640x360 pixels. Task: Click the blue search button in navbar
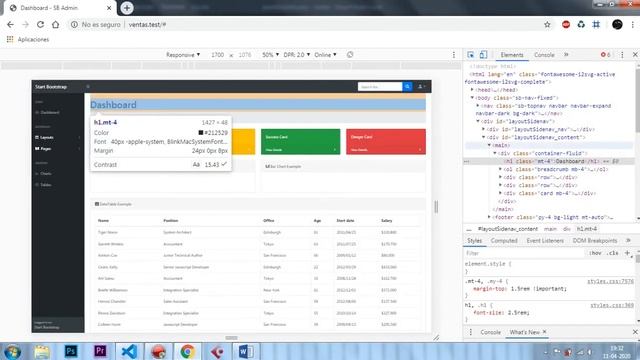[407, 87]
